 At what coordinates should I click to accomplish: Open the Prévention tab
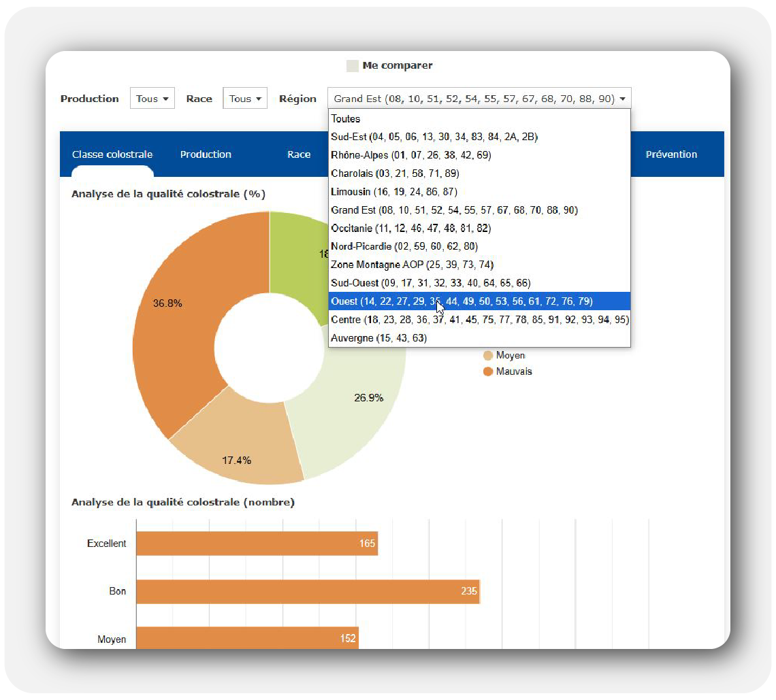671,154
